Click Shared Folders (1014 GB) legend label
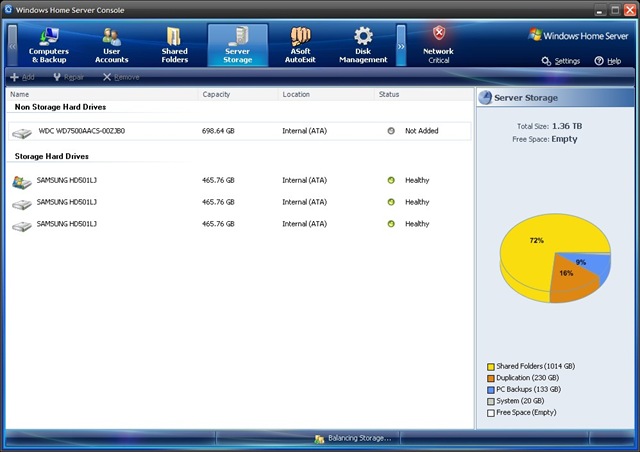The image size is (640, 452). click(x=536, y=366)
